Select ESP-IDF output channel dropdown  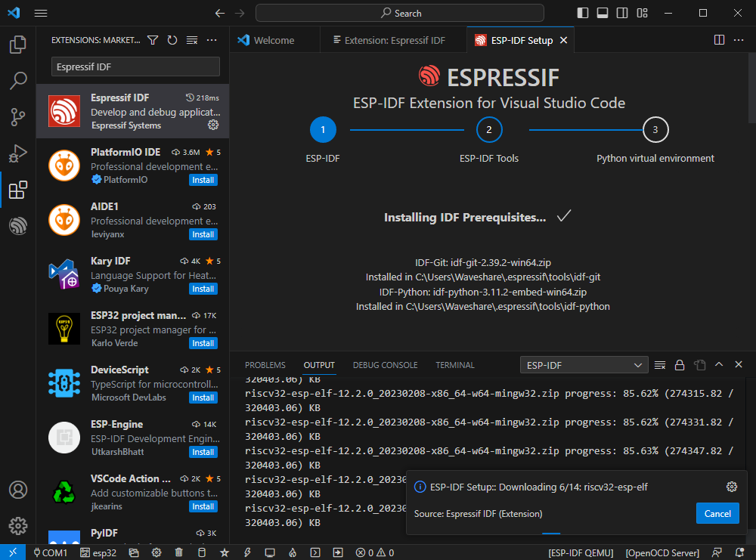tap(584, 365)
